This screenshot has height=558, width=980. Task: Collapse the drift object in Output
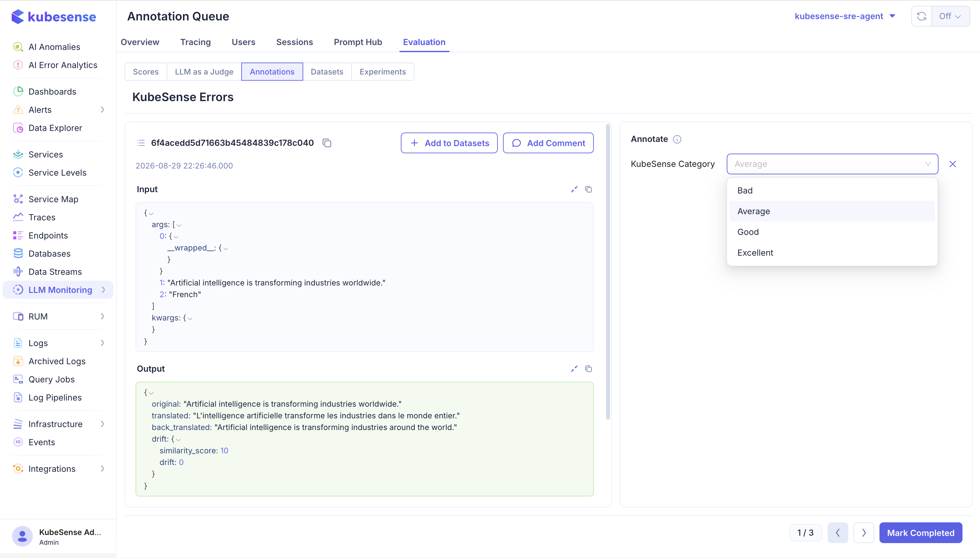tap(178, 440)
